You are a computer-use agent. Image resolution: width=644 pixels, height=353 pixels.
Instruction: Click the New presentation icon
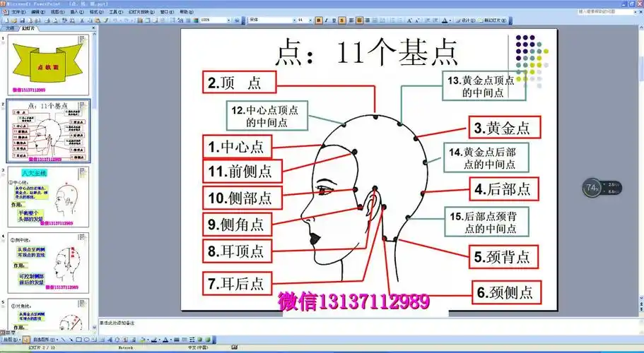pos(6,20)
